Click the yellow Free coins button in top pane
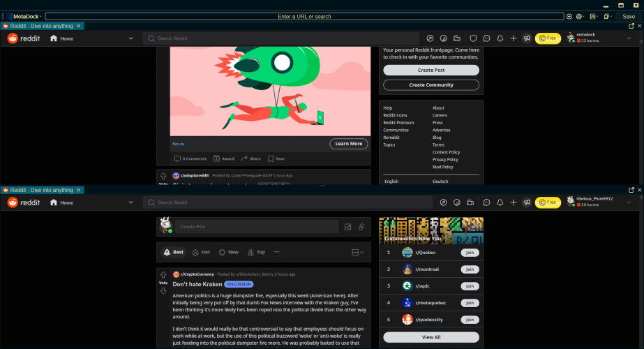The height and width of the screenshot is (349, 644). pos(548,38)
